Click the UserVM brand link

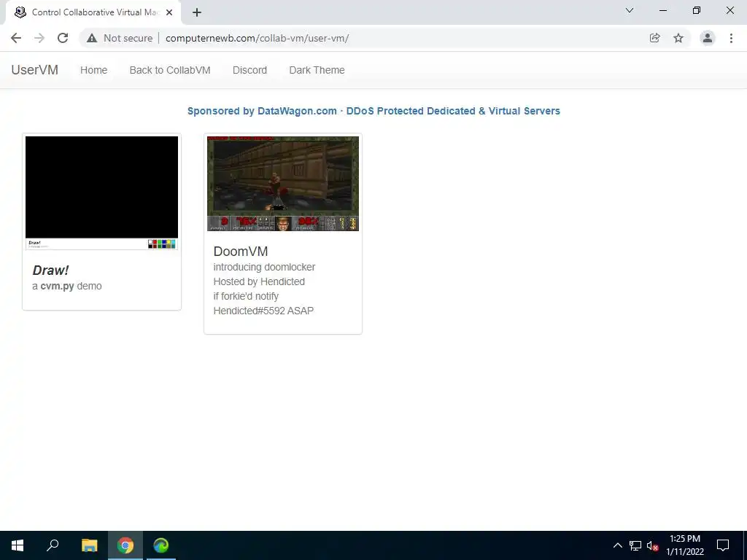[x=35, y=70]
